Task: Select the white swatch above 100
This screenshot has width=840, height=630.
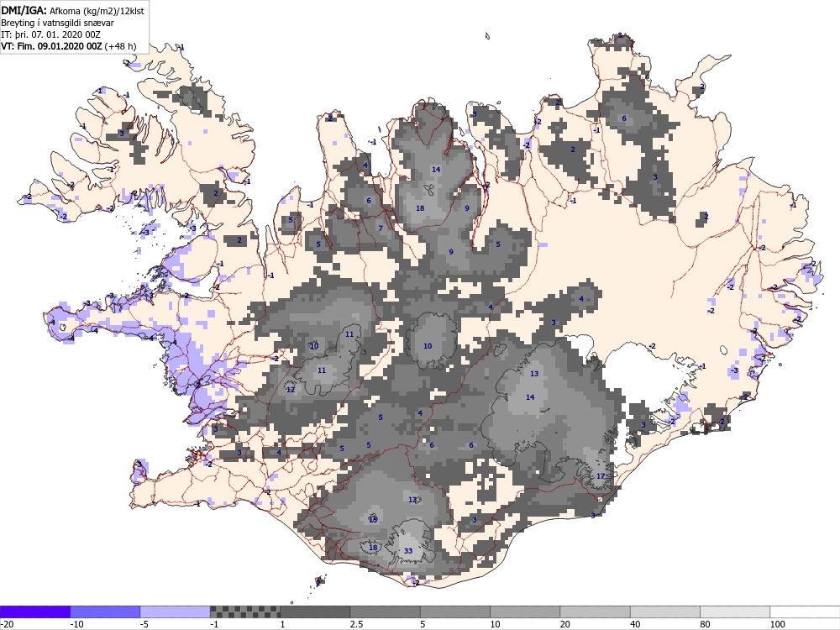Action: tap(806, 612)
